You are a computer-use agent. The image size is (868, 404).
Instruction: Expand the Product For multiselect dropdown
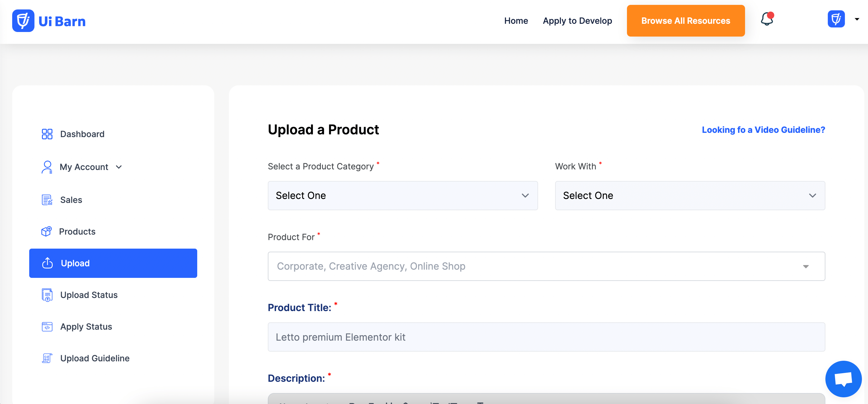[x=806, y=266]
